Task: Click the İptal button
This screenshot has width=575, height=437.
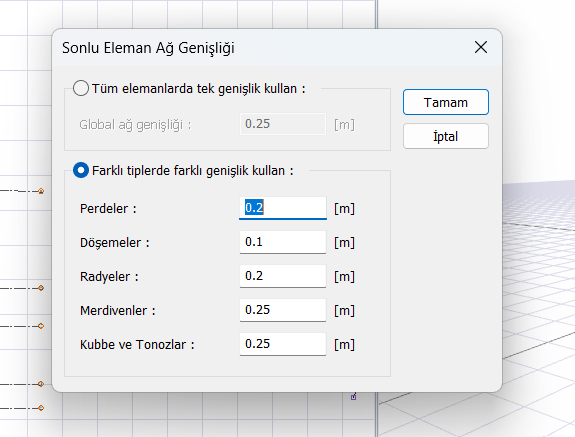Action: [446, 136]
